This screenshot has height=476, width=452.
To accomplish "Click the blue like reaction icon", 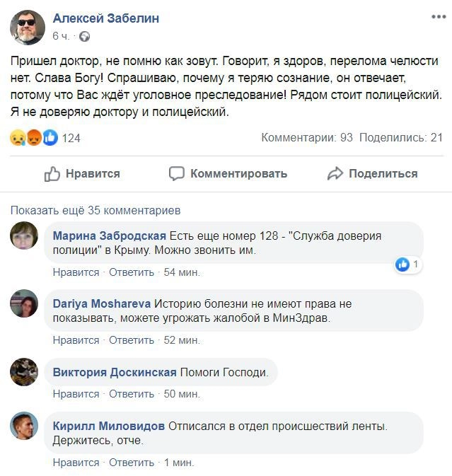I will [x=50, y=138].
